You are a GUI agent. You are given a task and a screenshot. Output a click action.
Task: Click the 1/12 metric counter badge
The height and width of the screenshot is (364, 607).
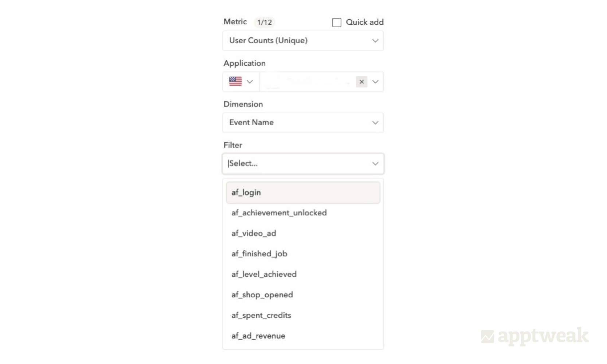click(264, 22)
